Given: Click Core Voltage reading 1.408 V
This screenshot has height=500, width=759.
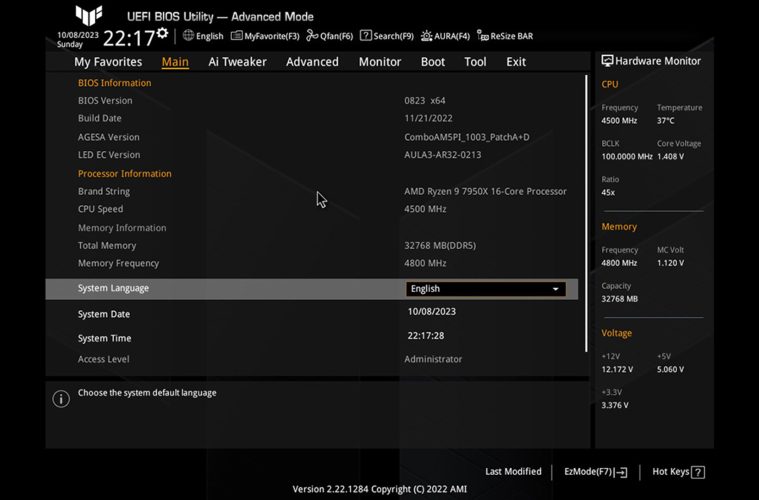Looking at the screenshot, I should pos(670,156).
